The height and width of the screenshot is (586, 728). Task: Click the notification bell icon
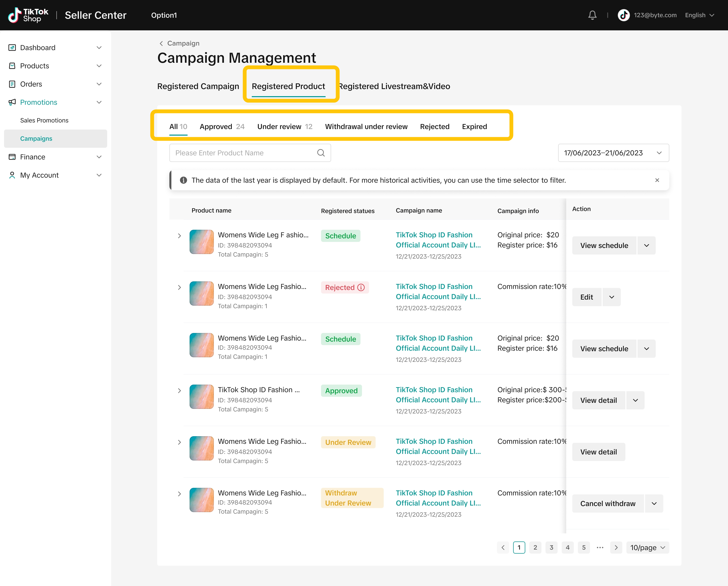592,15
